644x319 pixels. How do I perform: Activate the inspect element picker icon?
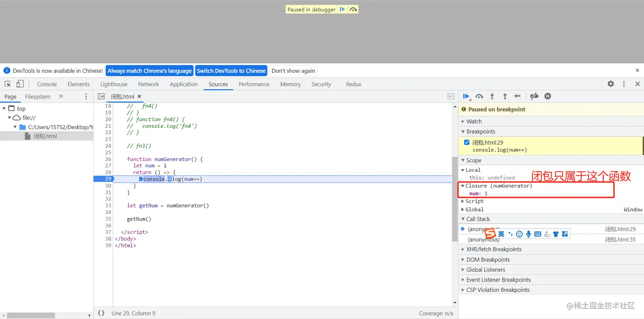click(8, 84)
